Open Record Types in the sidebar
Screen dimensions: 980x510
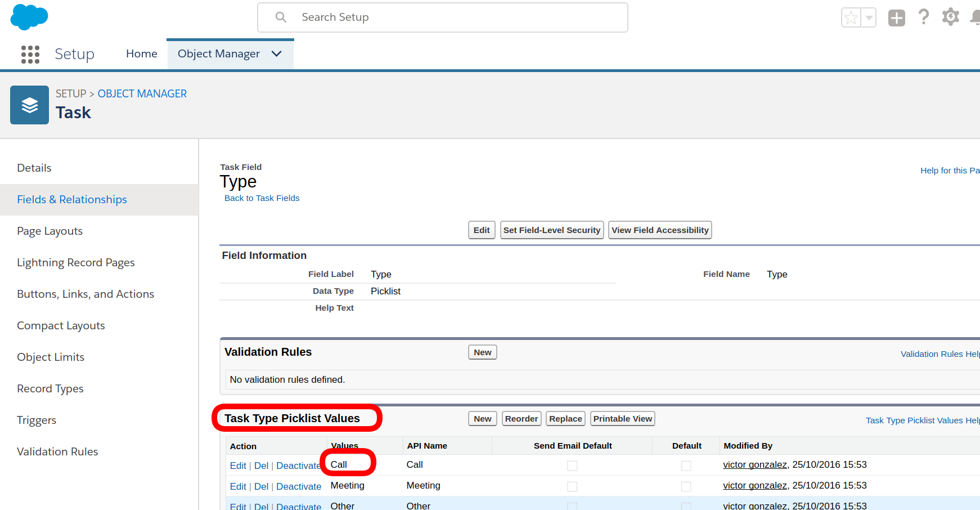point(50,389)
